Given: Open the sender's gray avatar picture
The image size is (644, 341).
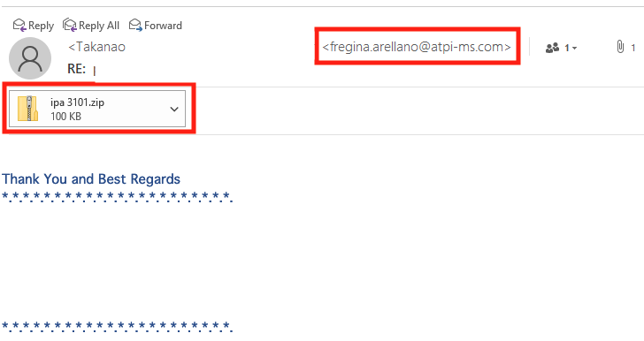Looking at the screenshot, I should (30, 58).
